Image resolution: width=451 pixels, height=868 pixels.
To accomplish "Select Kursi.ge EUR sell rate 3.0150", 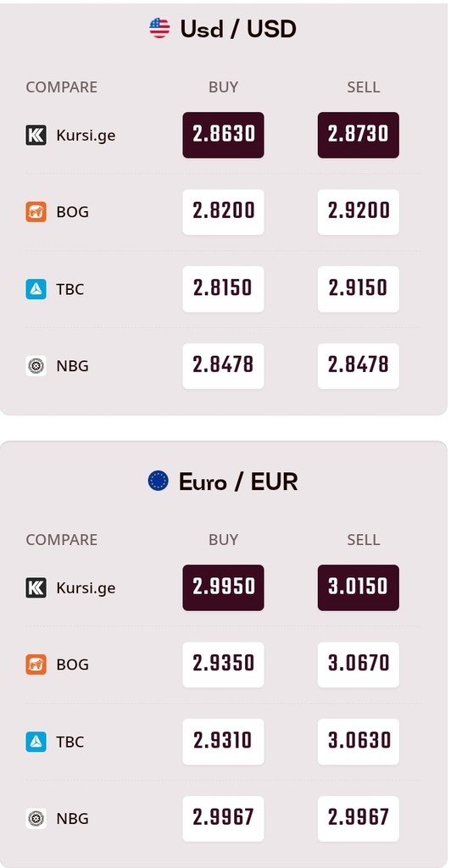I will pos(358,587).
